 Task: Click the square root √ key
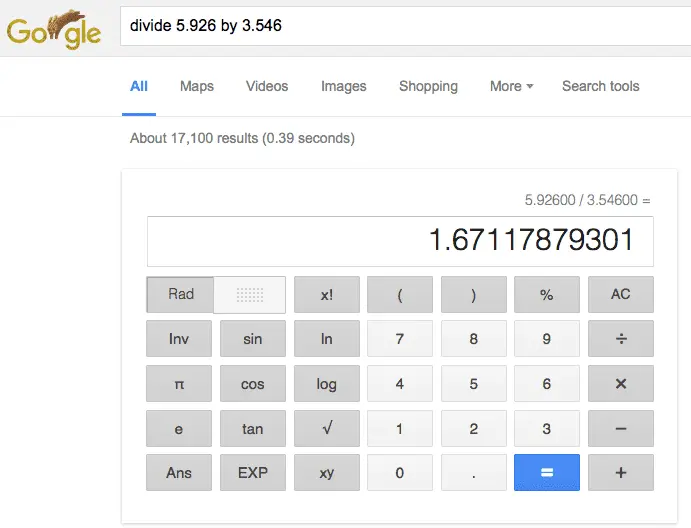[327, 428]
